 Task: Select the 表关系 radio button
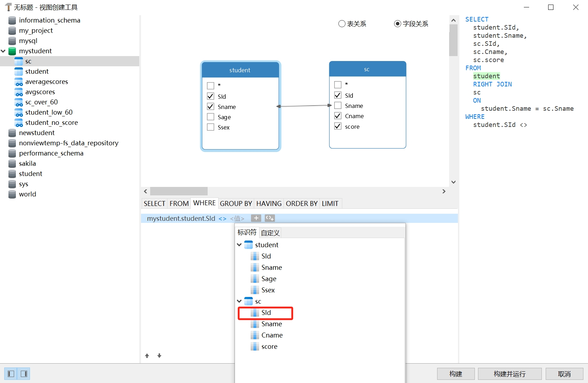[342, 24]
